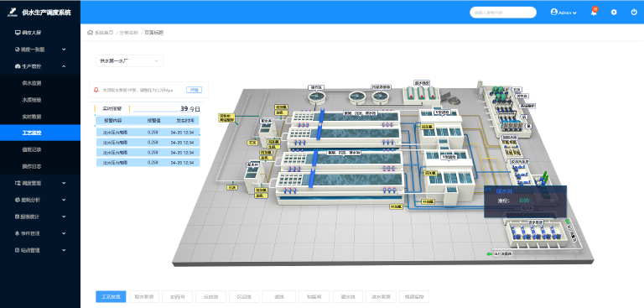This screenshot has width=644, height=308.
Task: Click the monitor icon for 调度大屏
Action: [x=18, y=33]
